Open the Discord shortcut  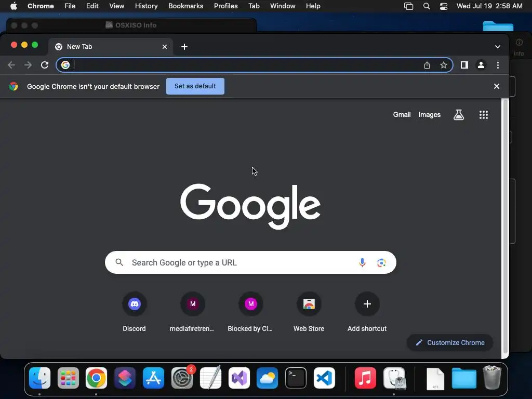[x=135, y=312]
